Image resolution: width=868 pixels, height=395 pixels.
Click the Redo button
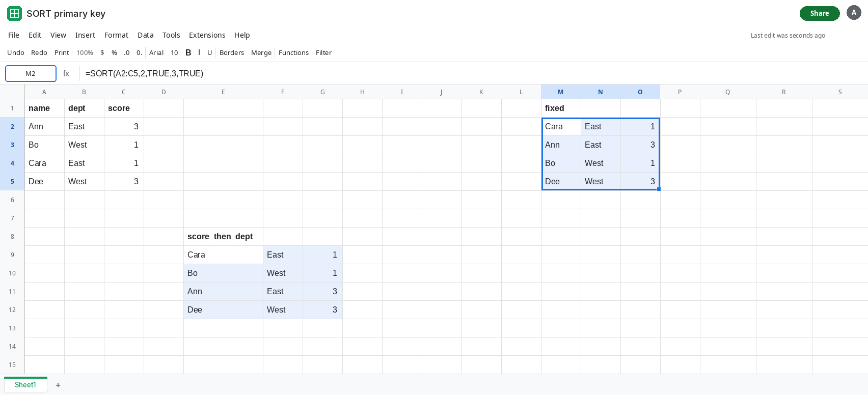39,52
